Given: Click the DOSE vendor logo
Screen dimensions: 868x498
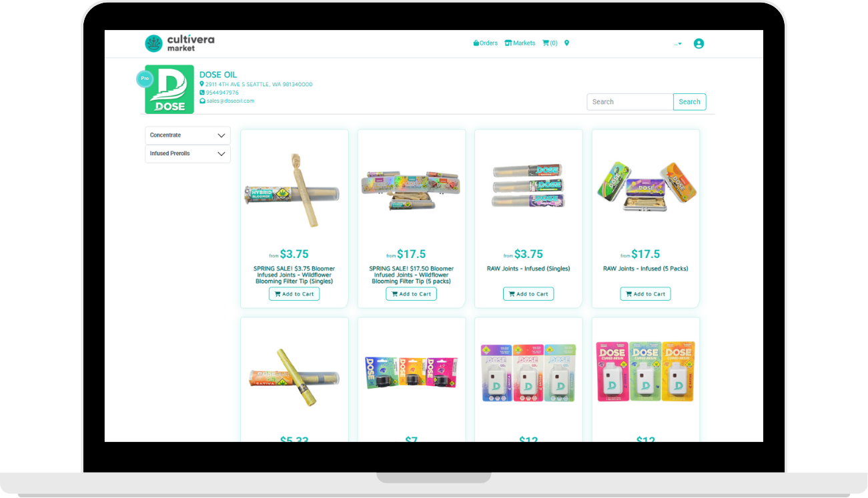Looking at the screenshot, I should tap(169, 89).
